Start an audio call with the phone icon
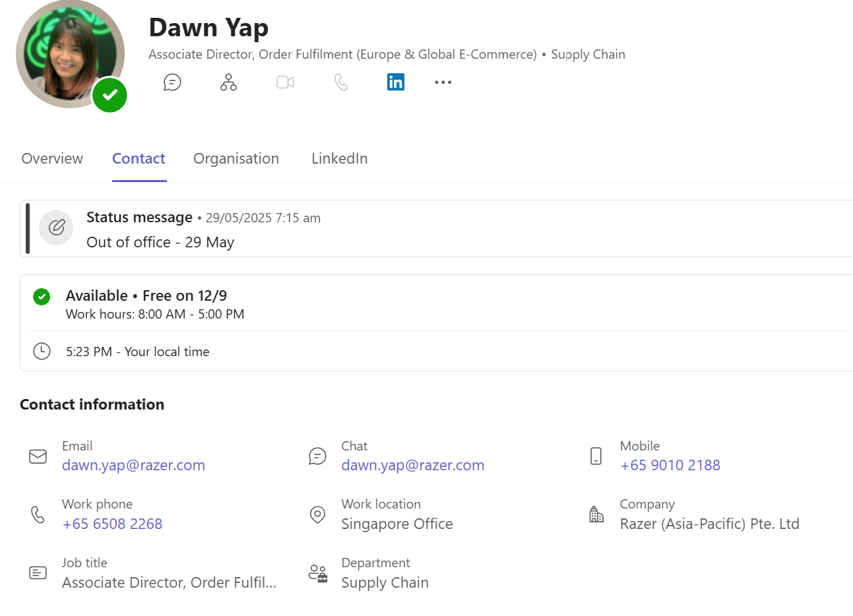Screen dimensions: 853x616 [x=341, y=82]
